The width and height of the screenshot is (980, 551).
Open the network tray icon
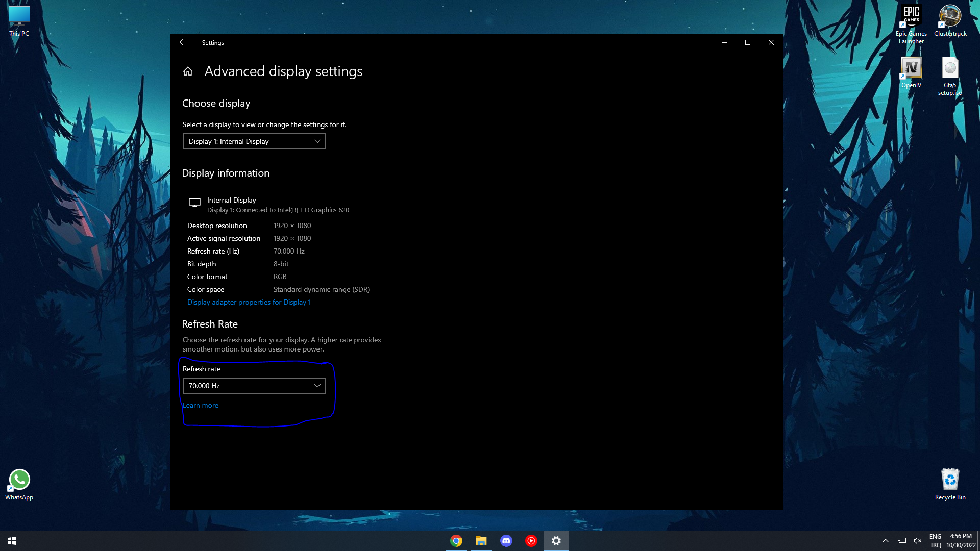902,541
